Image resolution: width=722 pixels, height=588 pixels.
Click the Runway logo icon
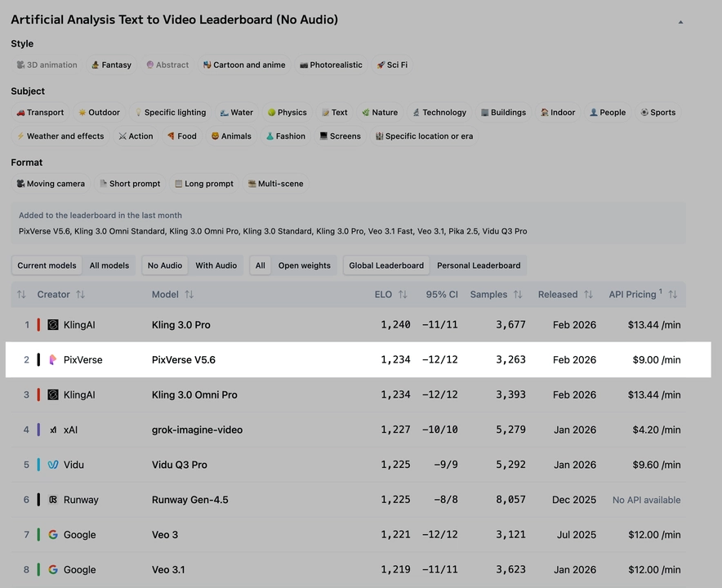click(x=53, y=500)
